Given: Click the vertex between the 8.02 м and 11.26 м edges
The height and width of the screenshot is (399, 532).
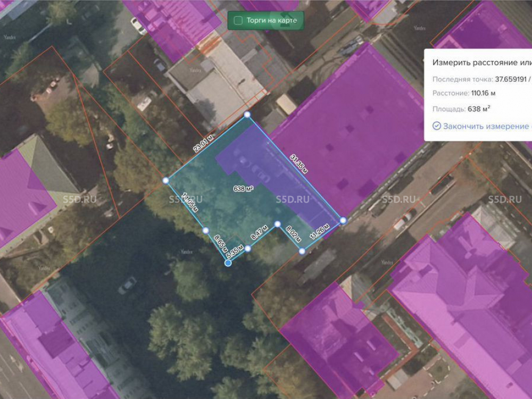Looking at the screenshot, I should (x=302, y=251).
